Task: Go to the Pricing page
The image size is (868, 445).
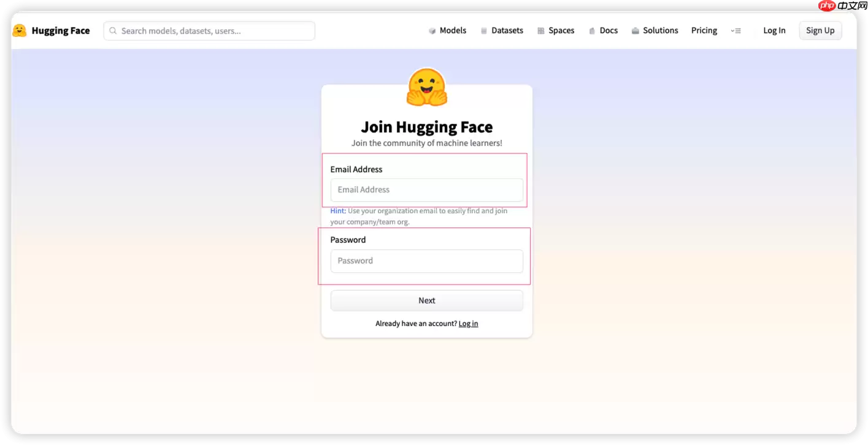Action: click(x=704, y=31)
